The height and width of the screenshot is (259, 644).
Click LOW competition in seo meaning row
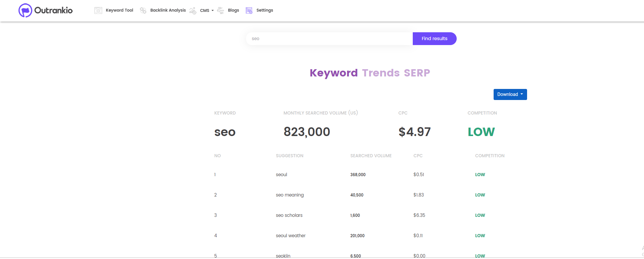pyautogui.click(x=480, y=195)
